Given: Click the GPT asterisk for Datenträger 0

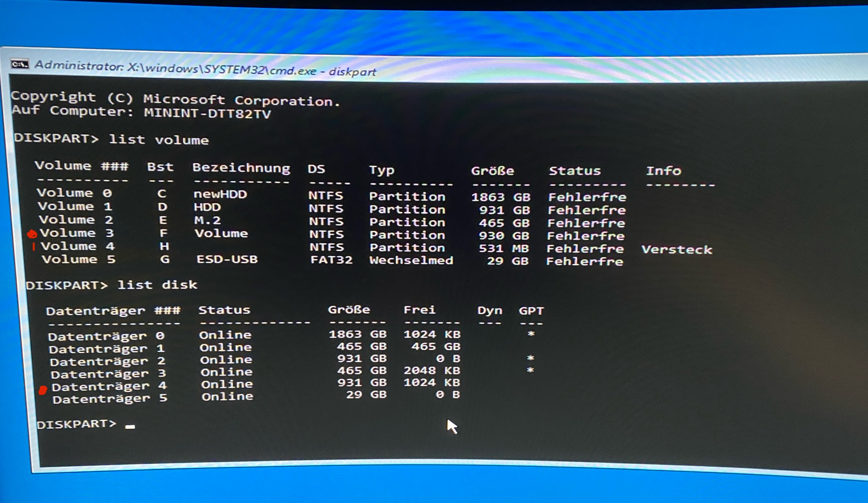Looking at the screenshot, I should click(531, 334).
